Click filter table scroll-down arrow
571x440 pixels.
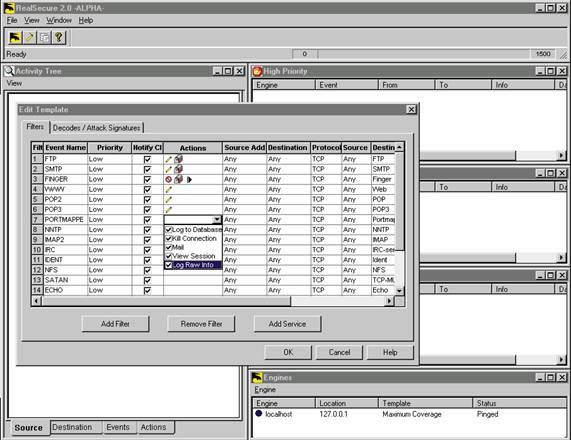click(x=399, y=291)
